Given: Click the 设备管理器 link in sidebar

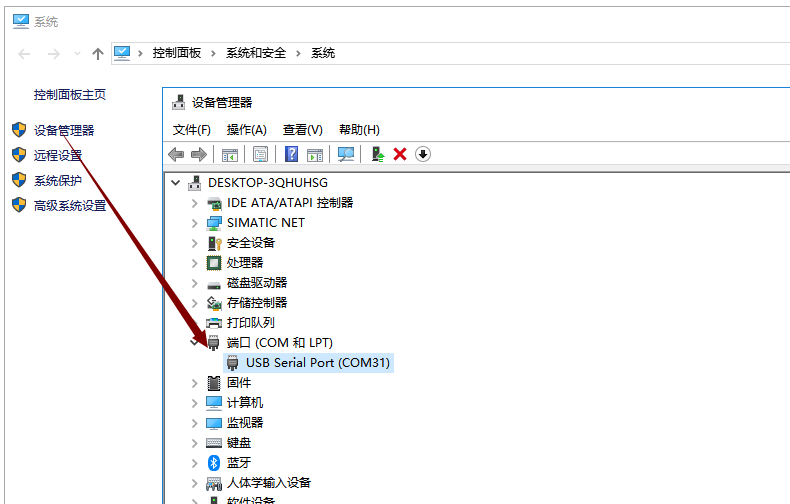Looking at the screenshot, I should [64, 130].
